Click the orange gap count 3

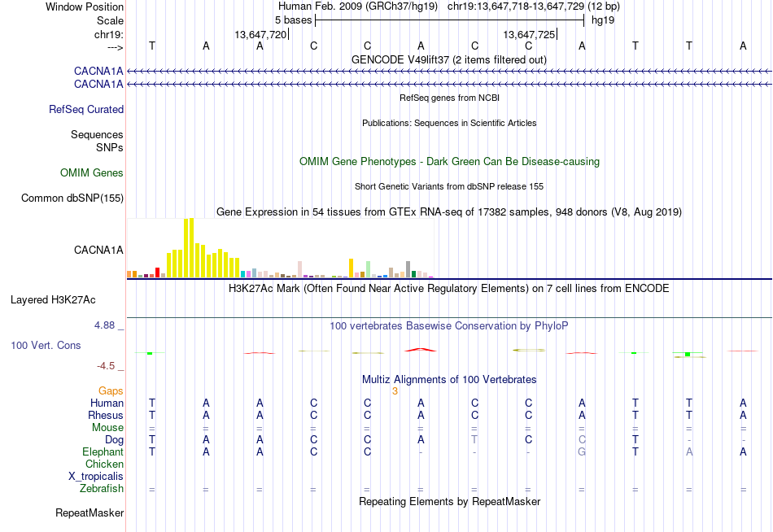395,391
